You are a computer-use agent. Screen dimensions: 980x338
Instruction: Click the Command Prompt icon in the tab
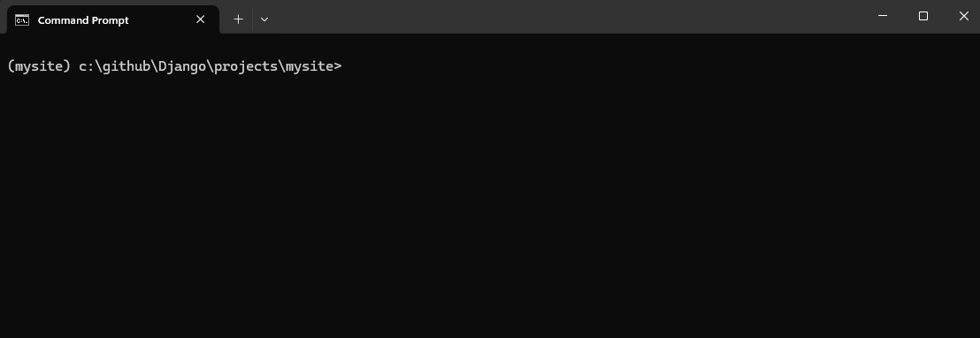(x=22, y=20)
